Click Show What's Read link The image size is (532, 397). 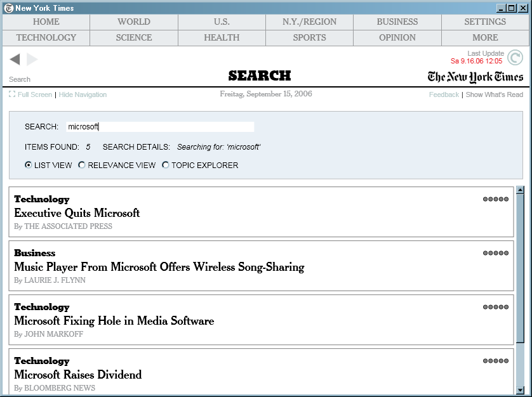[x=495, y=94]
